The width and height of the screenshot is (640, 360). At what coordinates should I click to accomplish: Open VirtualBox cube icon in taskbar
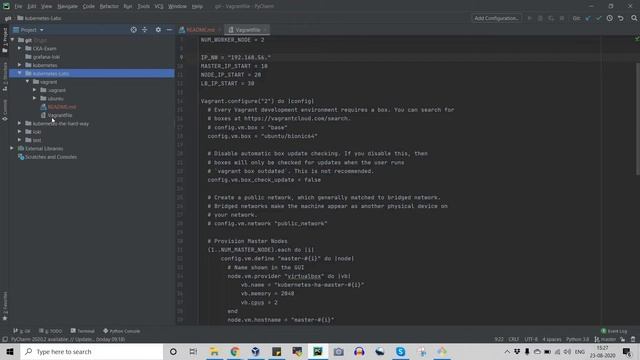pos(256,351)
